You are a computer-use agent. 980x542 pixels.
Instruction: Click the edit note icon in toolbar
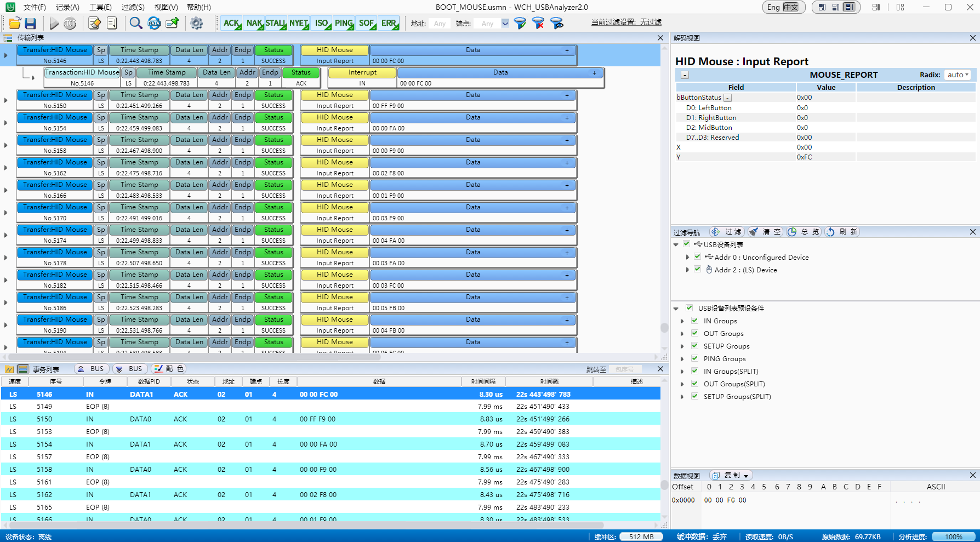click(94, 23)
